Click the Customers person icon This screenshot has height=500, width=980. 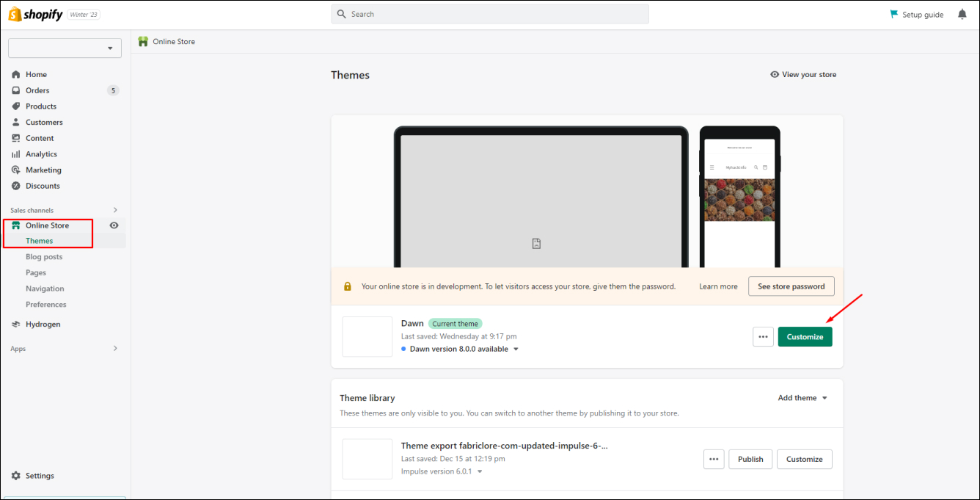16,122
